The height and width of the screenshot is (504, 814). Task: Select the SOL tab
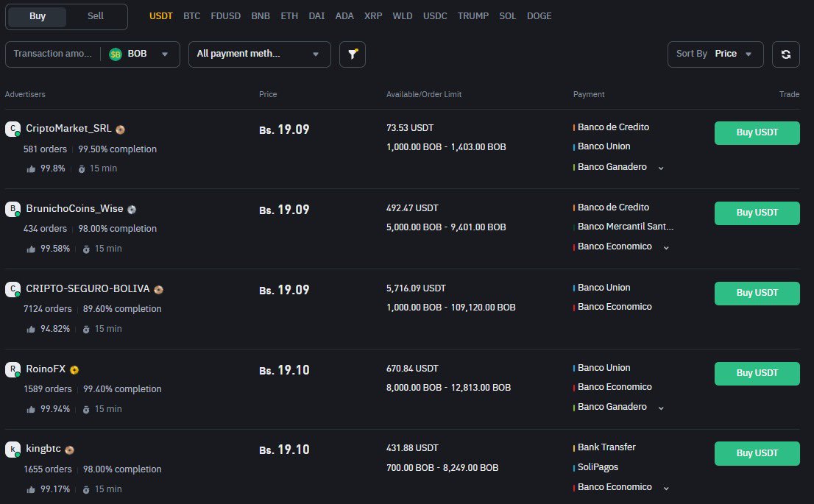508,16
